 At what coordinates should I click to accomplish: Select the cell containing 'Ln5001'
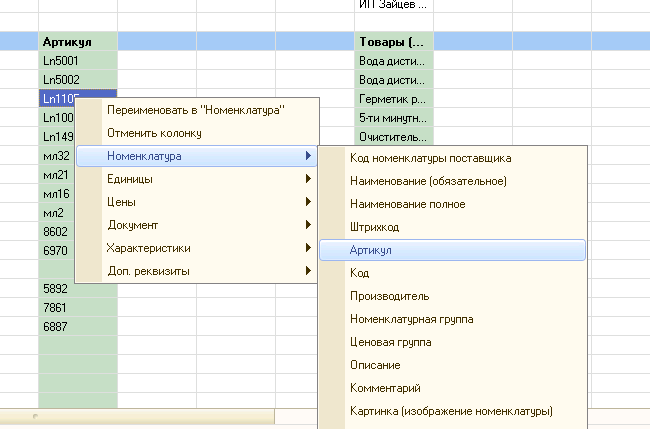[x=78, y=61]
